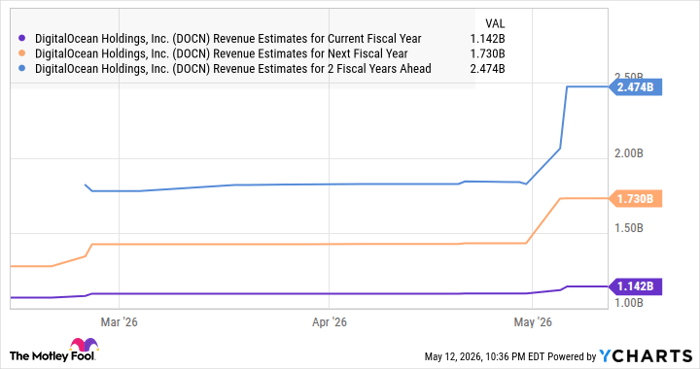Click the blue 2.474B end-of-line value flag
This screenshot has width=700, height=369.
coord(635,87)
